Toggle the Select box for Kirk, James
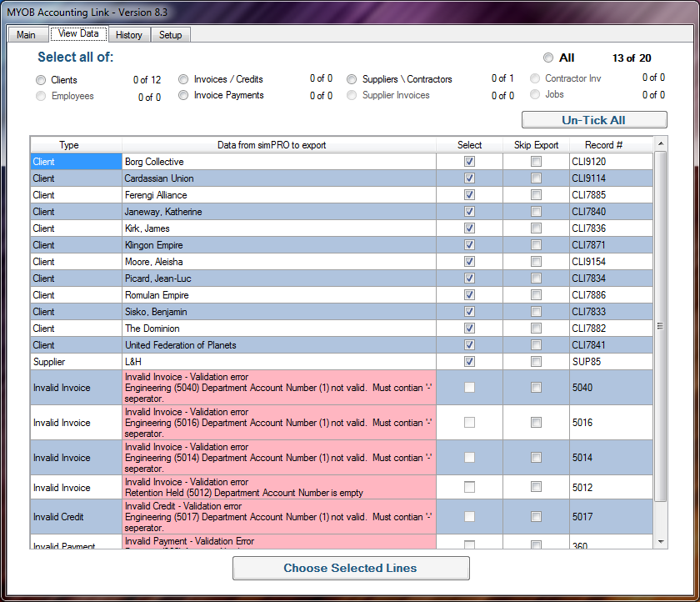 [x=469, y=228]
